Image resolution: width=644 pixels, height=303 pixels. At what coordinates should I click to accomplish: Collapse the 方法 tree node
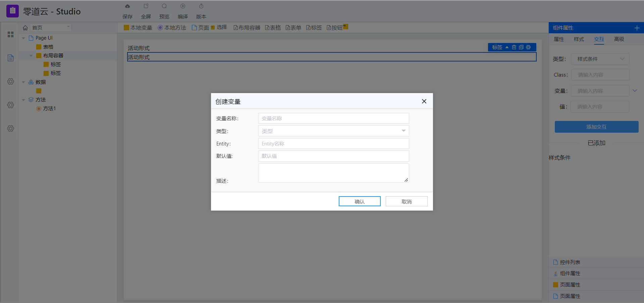click(x=23, y=100)
